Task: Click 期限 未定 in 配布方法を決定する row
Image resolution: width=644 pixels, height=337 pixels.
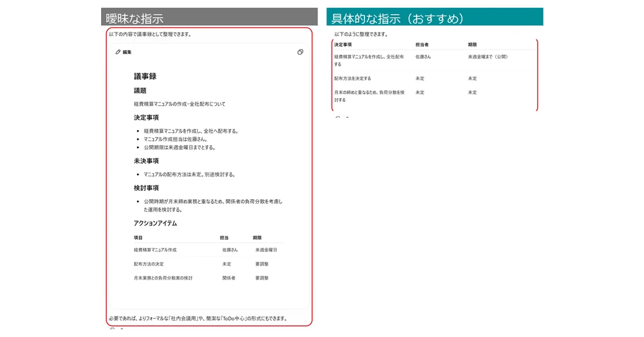Action: tap(472, 79)
